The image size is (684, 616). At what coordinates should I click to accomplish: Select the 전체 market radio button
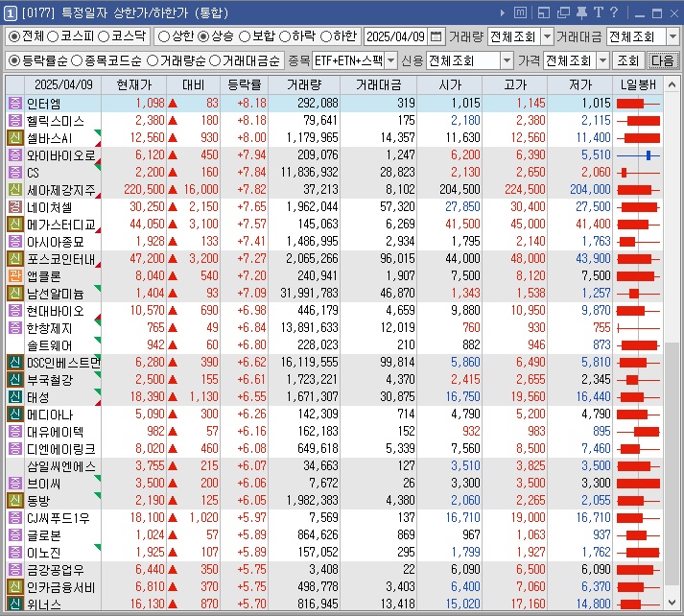coord(14,36)
